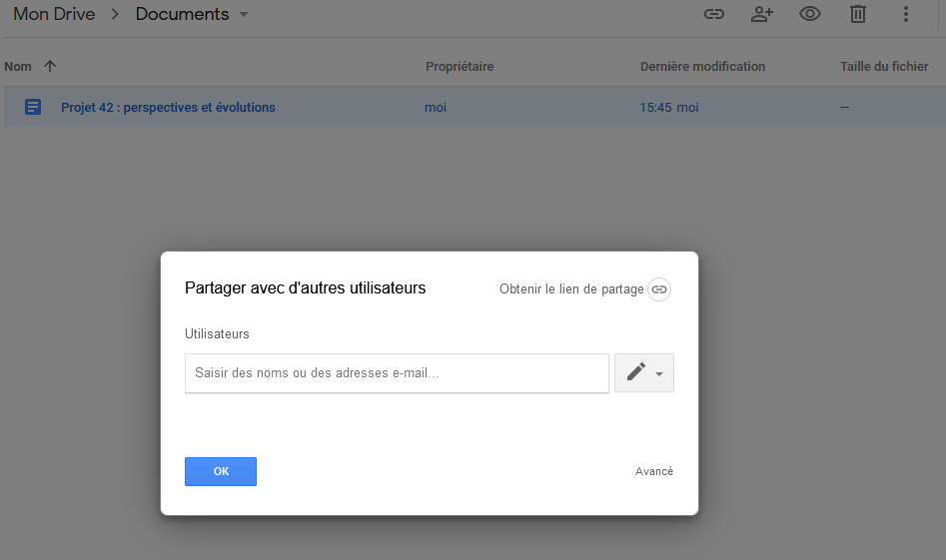The width and height of the screenshot is (946, 560).
Task: Open the pencil edit-permission dropdown
Action: point(644,372)
